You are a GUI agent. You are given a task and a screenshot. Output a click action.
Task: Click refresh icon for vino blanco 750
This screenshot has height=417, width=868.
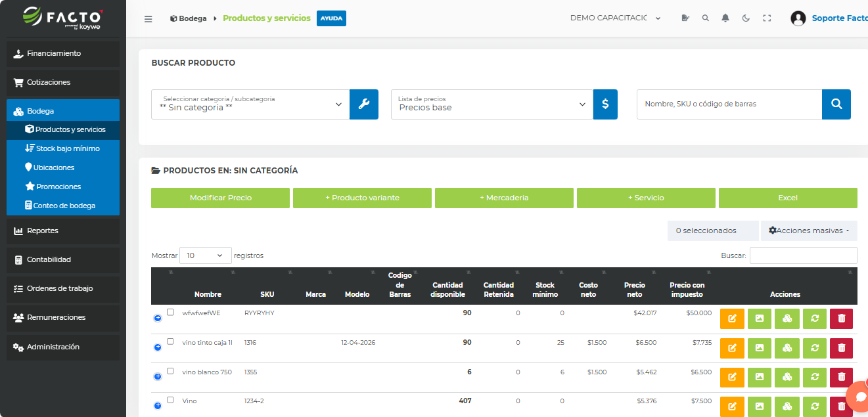pyautogui.click(x=815, y=378)
